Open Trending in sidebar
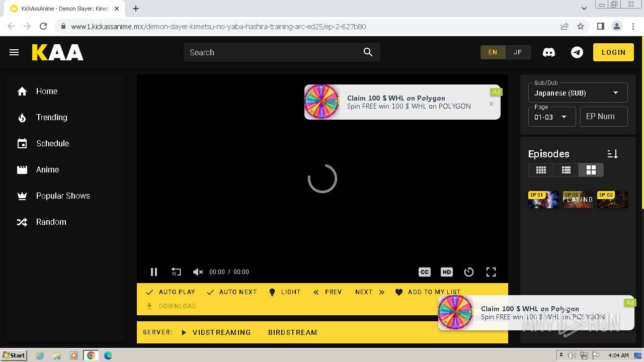The width and height of the screenshot is (644, 362). 65,117
